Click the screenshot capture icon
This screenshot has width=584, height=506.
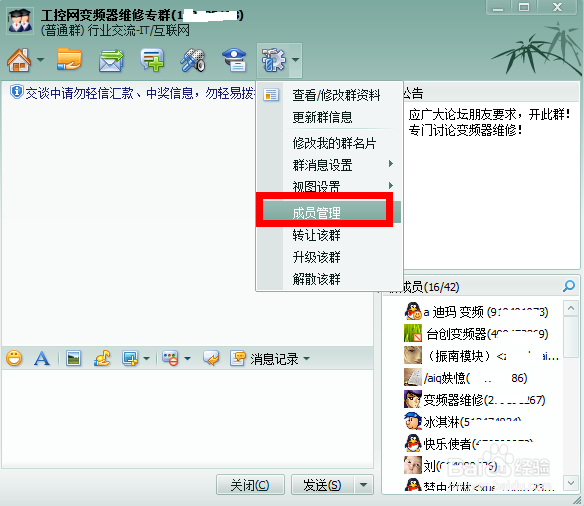130,359
